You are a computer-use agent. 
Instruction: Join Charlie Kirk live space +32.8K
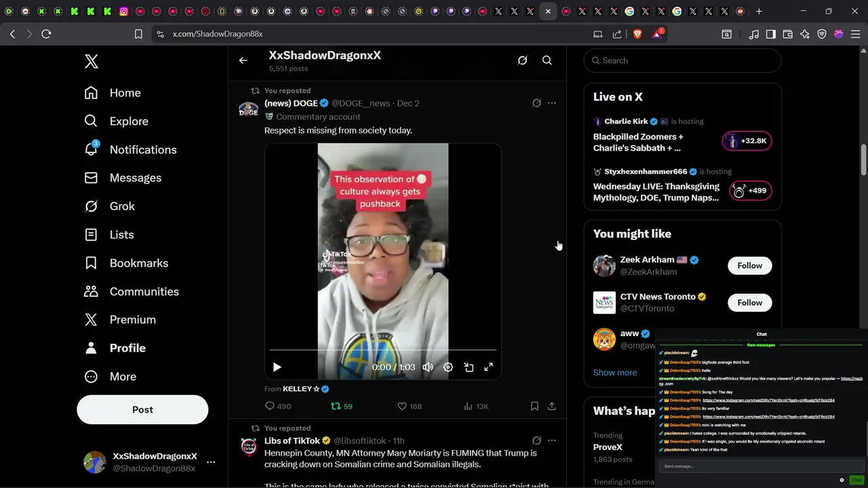click(x=747, y=141)
